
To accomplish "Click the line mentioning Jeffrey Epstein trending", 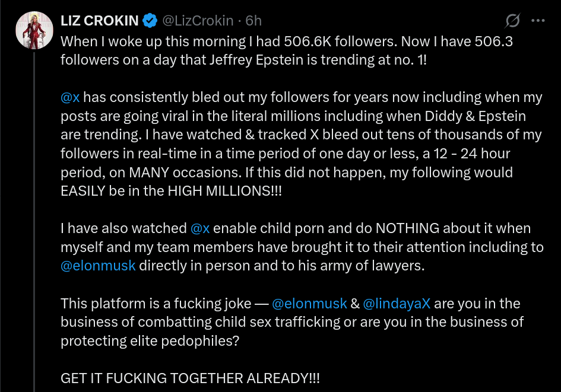I will (x=243, y=60).
